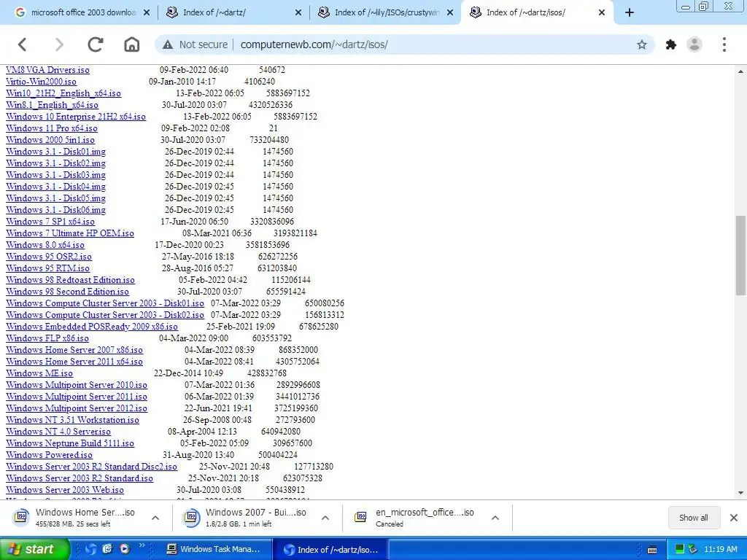Click the vertical scrollbar thumb
The height and width of the screenshot is (560, 747).
[740, 255]
